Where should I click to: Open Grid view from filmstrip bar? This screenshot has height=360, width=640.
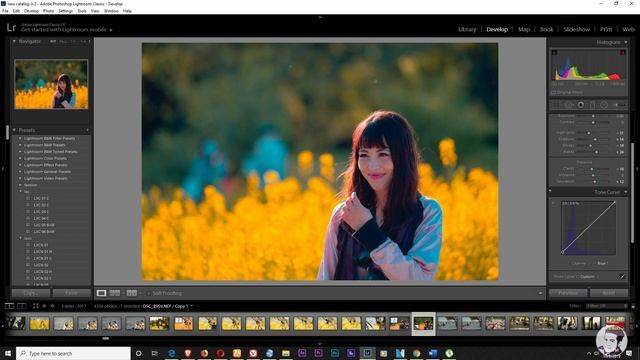(36, 306)
